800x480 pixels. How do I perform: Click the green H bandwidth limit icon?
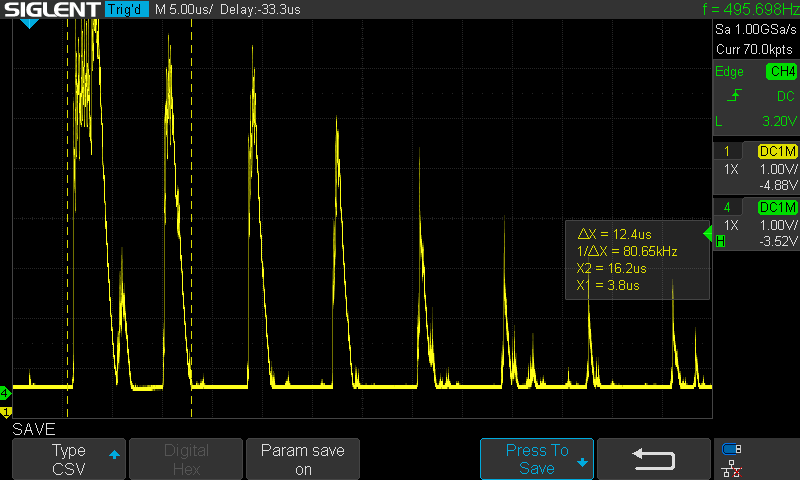pos(720,241)
